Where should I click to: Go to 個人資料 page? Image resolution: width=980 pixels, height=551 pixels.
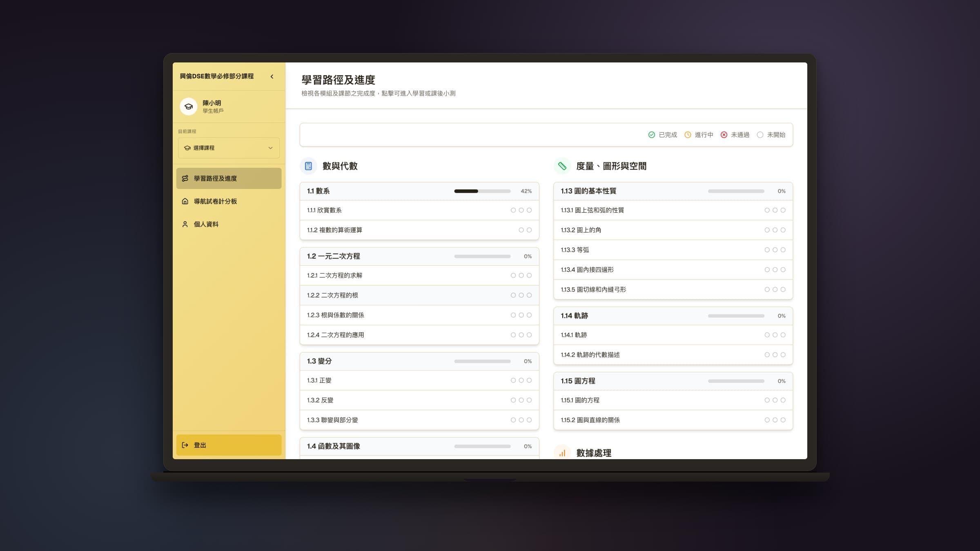(x=229, y=224)
